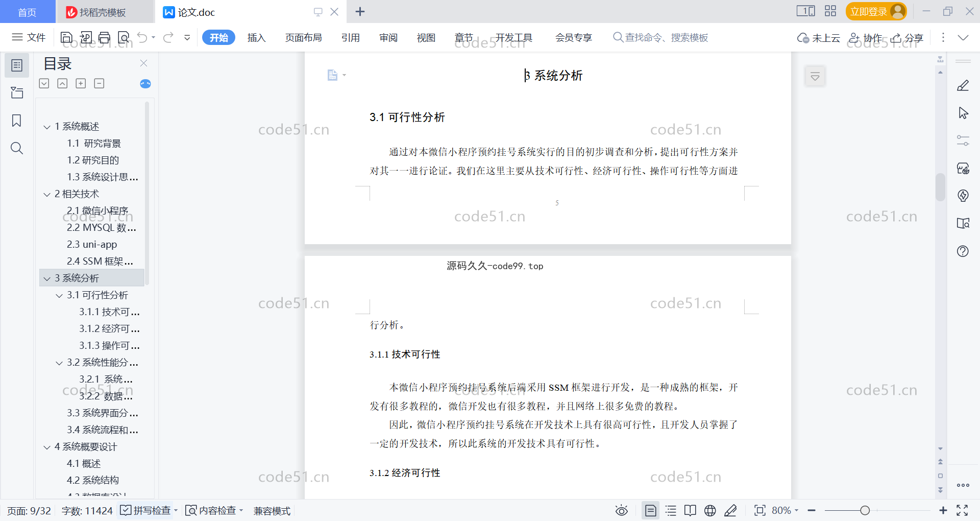Viewport: 980px width, 521px height.
Task: Switch to page layout view in status bar
Action: pos(650,511)
